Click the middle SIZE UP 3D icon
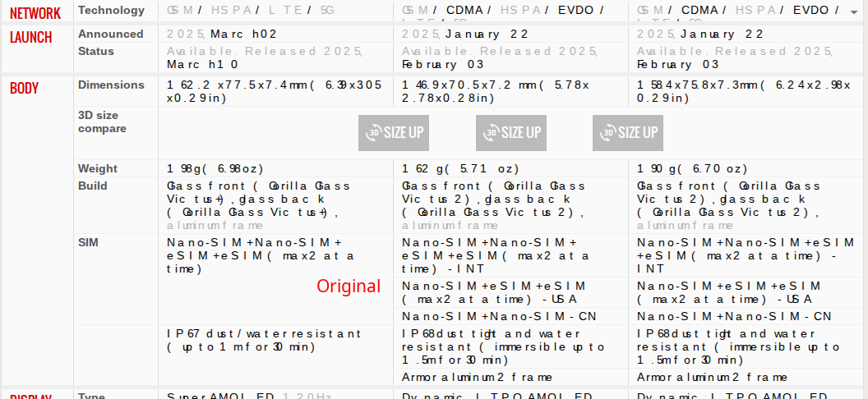This screenshot has width=868, height=399. coord(510,132)
